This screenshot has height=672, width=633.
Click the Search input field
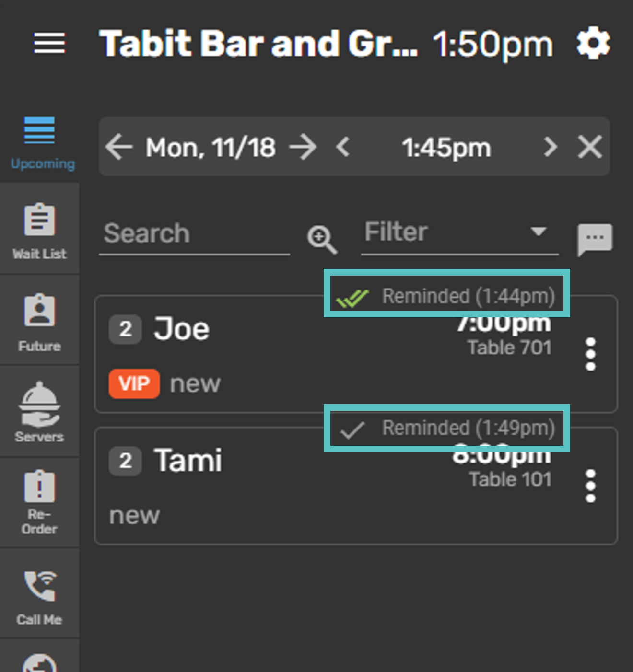click(194, 234)
